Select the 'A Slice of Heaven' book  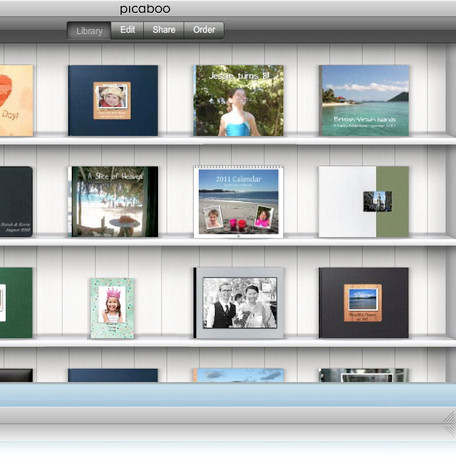click(x=113, y=202)
